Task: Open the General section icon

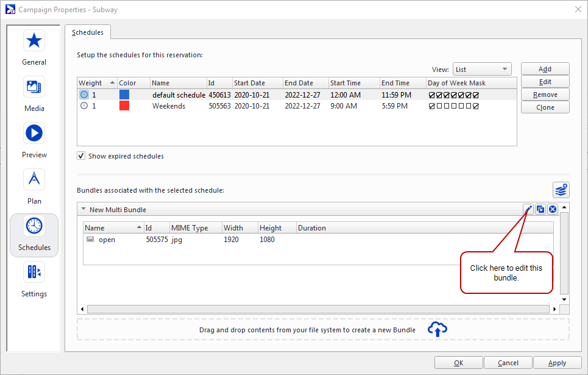Action: 34,41
